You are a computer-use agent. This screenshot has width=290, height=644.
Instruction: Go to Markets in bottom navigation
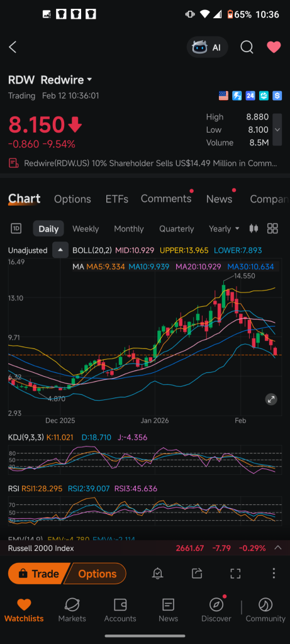(72, 610)
